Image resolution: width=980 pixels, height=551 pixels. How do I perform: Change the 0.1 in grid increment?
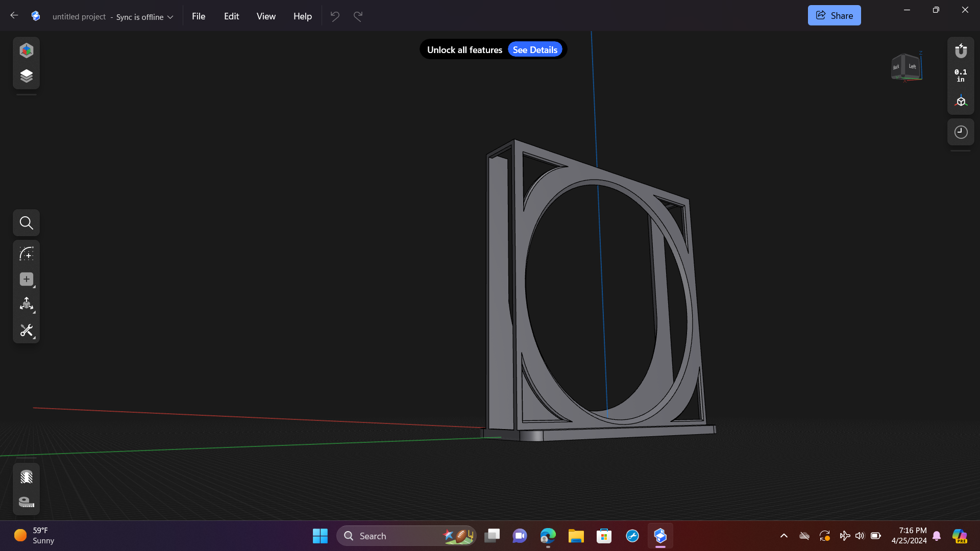(x=960, y=76)
